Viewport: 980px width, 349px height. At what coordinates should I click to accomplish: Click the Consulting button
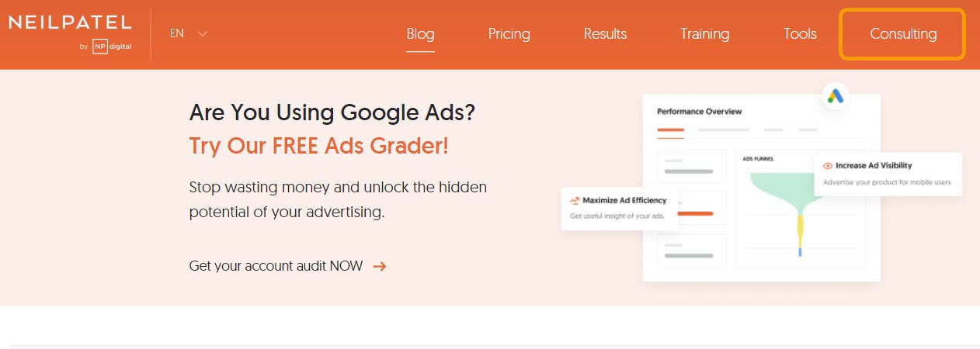(902, 34)
